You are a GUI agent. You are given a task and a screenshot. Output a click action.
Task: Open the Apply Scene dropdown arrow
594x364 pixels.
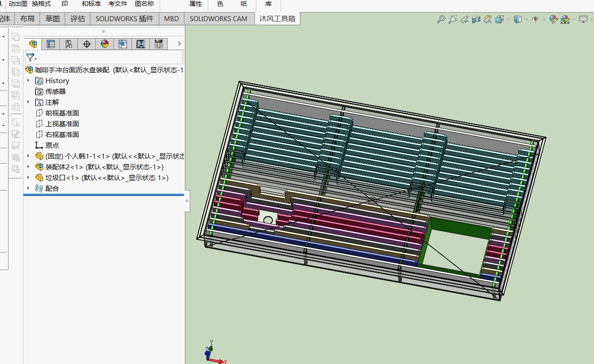pos(574,19)
